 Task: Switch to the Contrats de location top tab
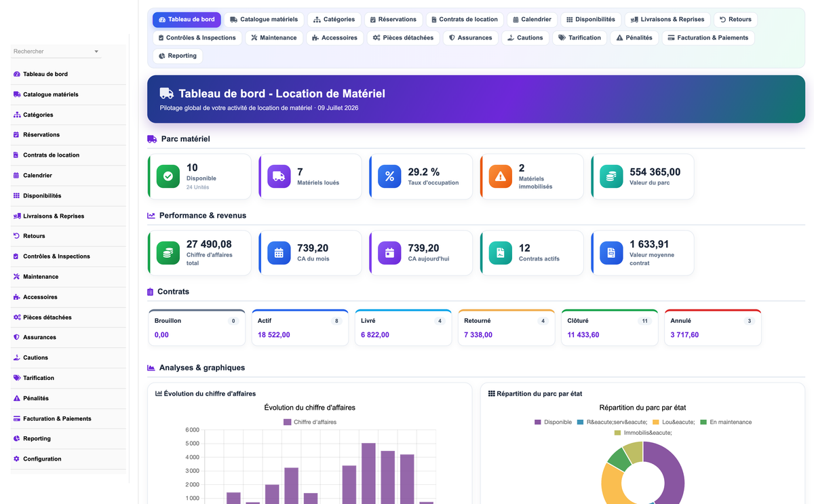465,20
